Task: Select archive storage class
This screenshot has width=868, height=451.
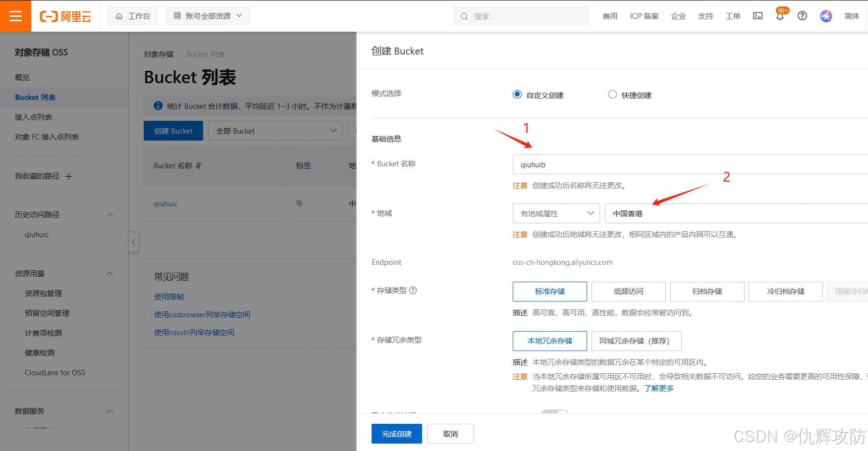Action: [707, 291]
